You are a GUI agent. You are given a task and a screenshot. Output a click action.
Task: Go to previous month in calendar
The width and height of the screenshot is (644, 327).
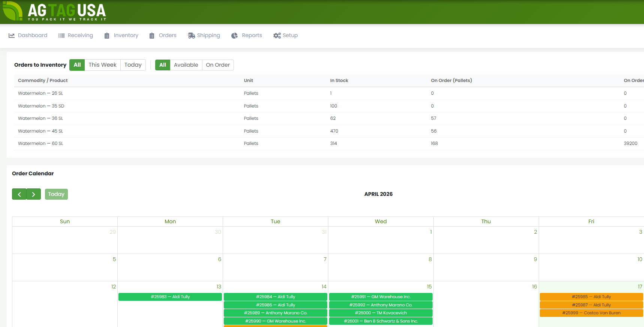coord(19,194)
